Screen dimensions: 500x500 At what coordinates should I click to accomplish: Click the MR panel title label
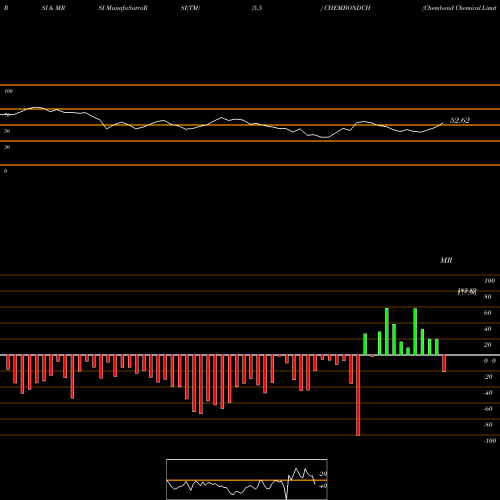click(x=446, y=260)
